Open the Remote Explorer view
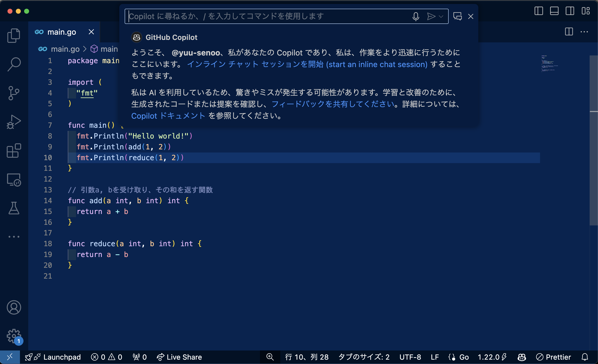598x364 pixels. (x=14, y=180)
